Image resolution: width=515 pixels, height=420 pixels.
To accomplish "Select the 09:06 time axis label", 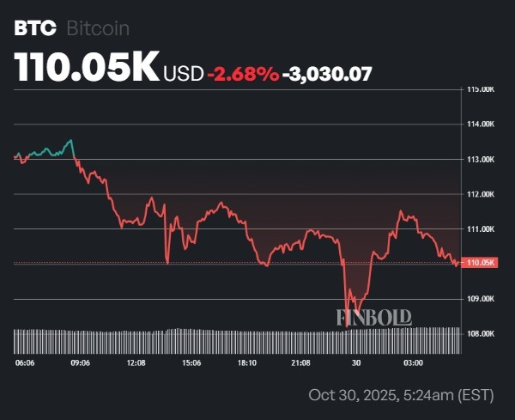I will point(81,363).
